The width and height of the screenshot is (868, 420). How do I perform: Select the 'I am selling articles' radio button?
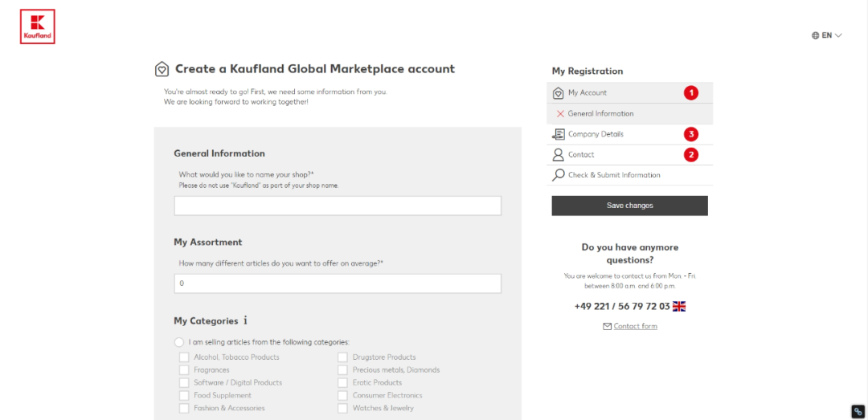[x=179, y=342]
